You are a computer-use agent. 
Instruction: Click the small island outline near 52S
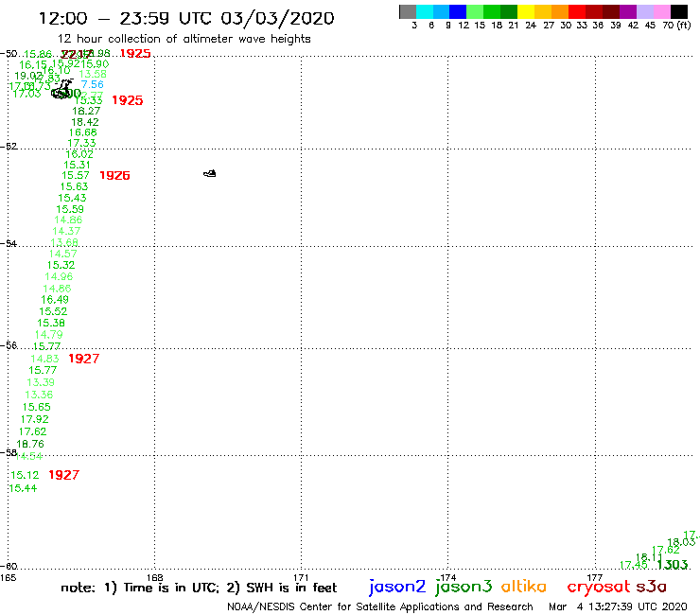(210, 173)
